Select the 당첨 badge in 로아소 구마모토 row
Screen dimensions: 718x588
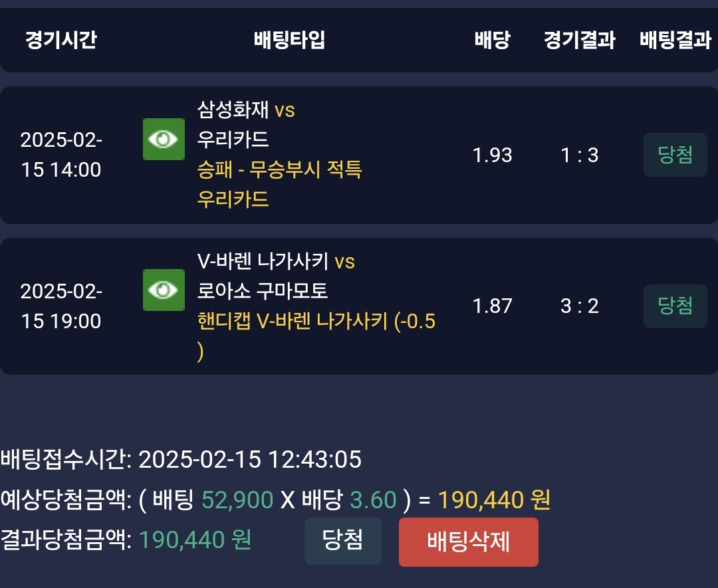coord(675,306)
